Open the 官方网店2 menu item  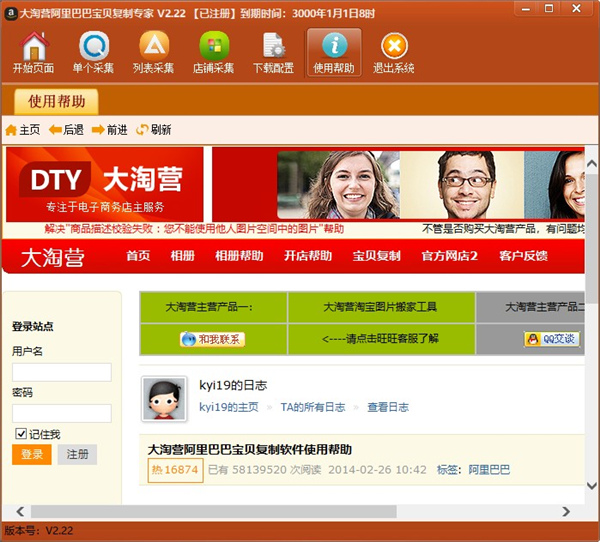pos(450,256)
